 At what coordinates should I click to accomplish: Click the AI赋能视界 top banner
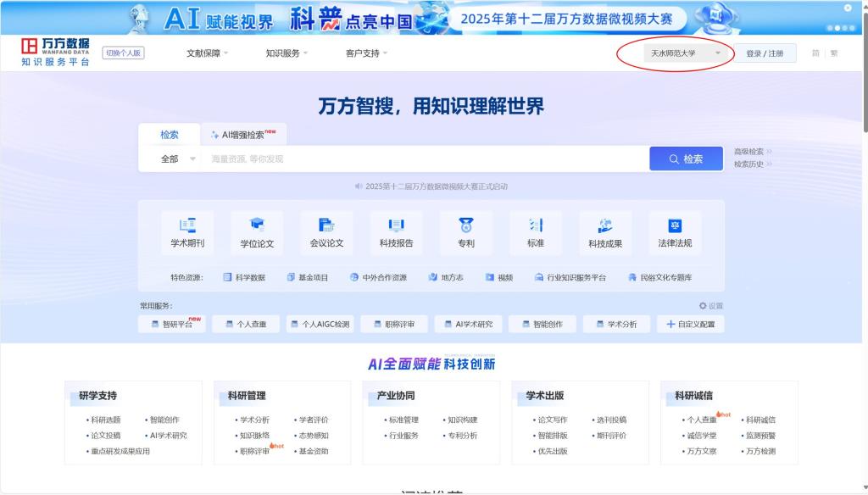pyautogui.click(x=431, y=18)
